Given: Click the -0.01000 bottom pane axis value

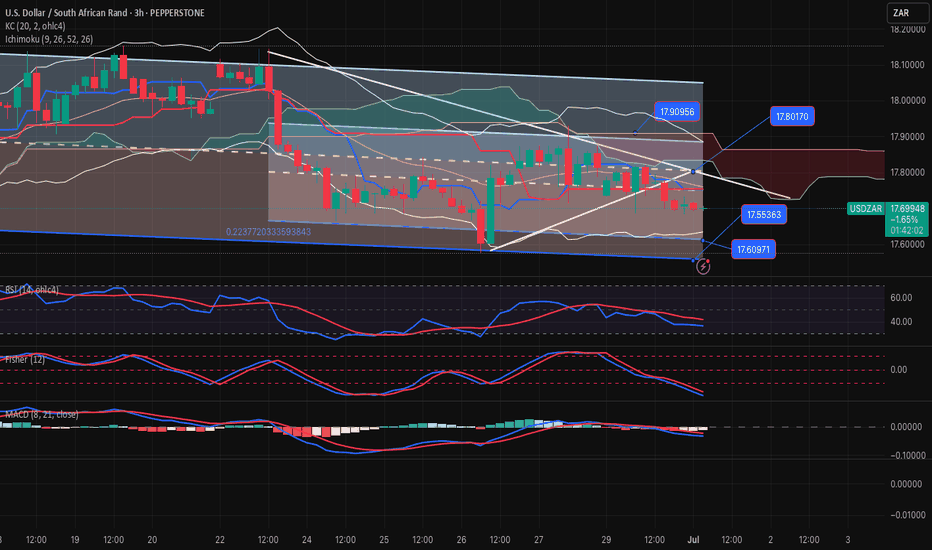Looking at the screenshot, I should pos(906,515).
